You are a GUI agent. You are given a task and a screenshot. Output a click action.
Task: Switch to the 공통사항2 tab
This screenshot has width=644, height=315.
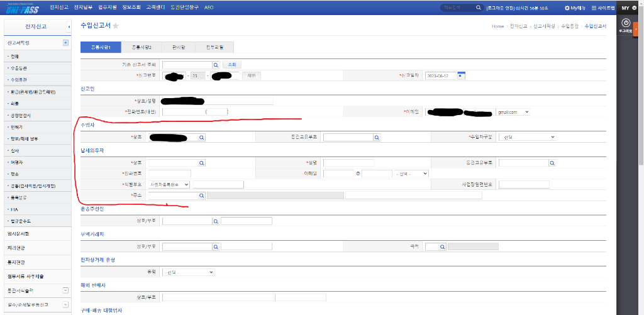coord(142,47)
